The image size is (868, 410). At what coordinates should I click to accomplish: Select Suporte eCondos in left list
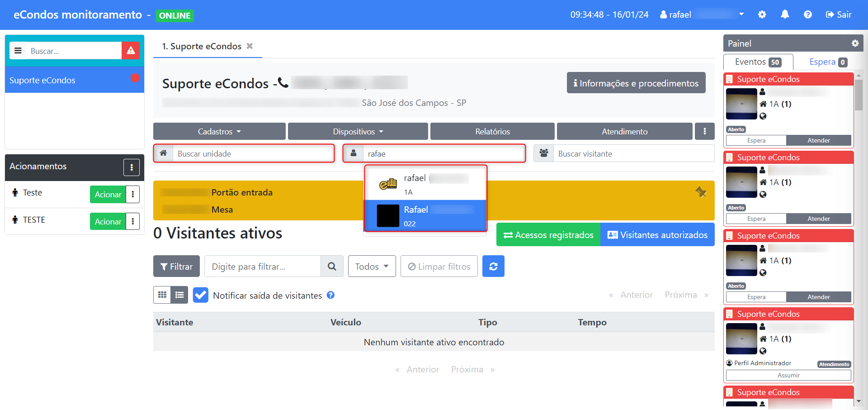pyautogui.click(x=75, y=80)
